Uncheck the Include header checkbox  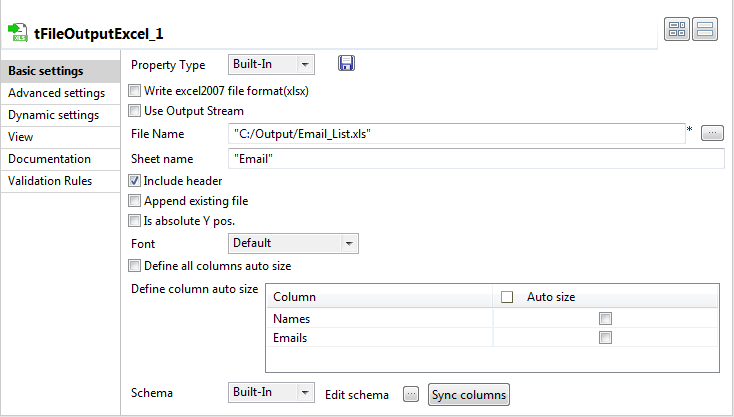click(x=135, y=181)
